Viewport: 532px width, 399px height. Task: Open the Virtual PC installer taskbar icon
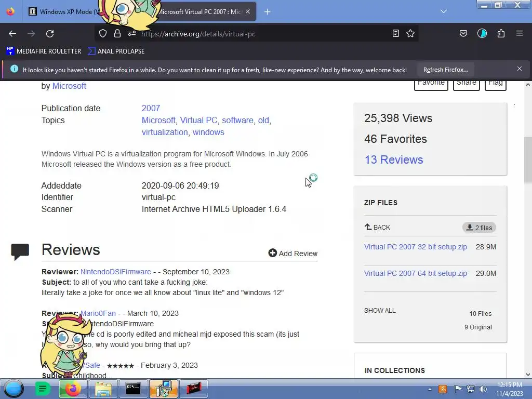[164, 389]
